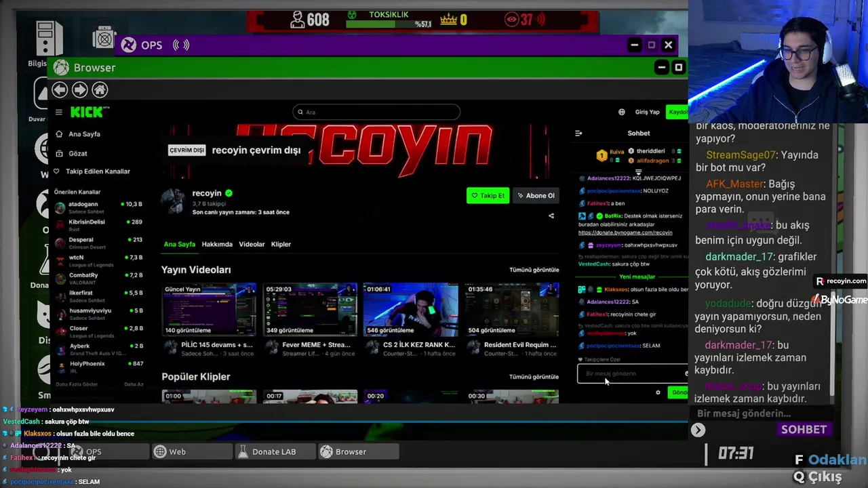This screenshot has height=488, width=868.
Task: View all under Yayın Videoları with Tümünü görüntüle
Action: pos(534,270)
